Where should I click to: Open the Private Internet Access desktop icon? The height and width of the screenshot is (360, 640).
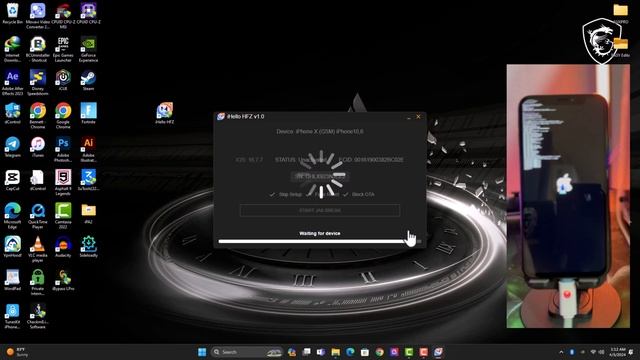tap(38, 282)
